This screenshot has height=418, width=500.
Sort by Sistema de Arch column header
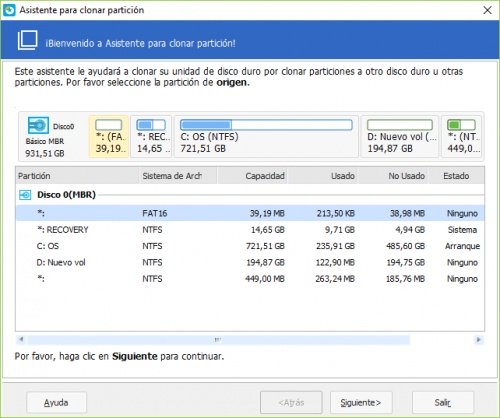(178, 176)
